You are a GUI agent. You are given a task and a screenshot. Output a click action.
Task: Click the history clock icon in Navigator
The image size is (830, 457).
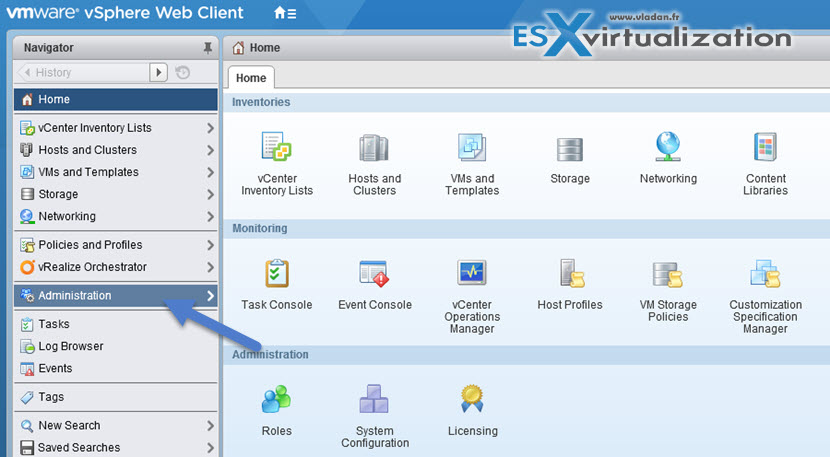click(183, 72)
